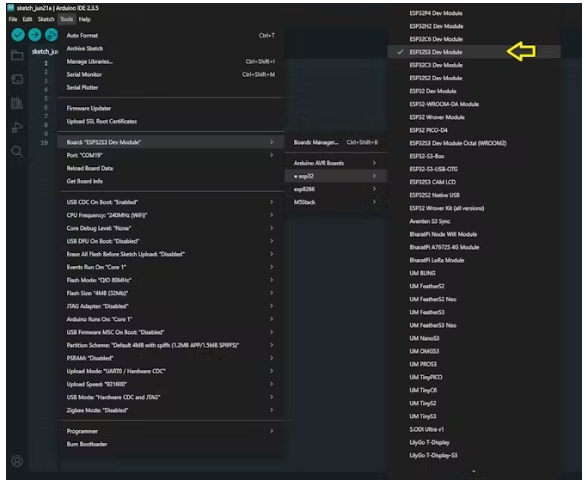Expand USB DFU On Boot option

170,241
